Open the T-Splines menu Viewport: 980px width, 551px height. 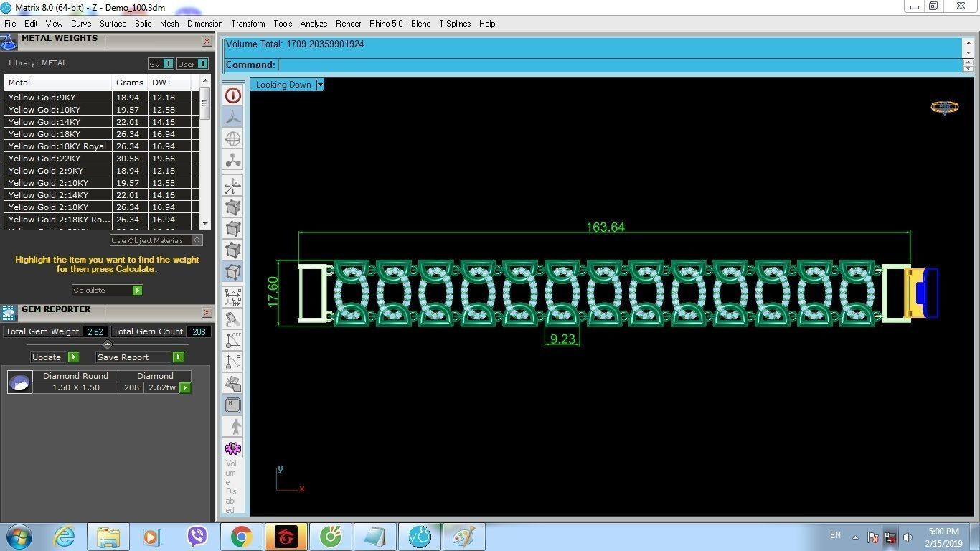coord(455,24)
